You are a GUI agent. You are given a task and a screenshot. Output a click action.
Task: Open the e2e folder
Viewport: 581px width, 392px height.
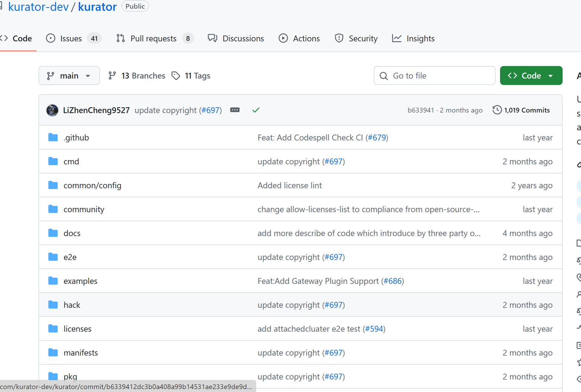(x=70, y=257)
